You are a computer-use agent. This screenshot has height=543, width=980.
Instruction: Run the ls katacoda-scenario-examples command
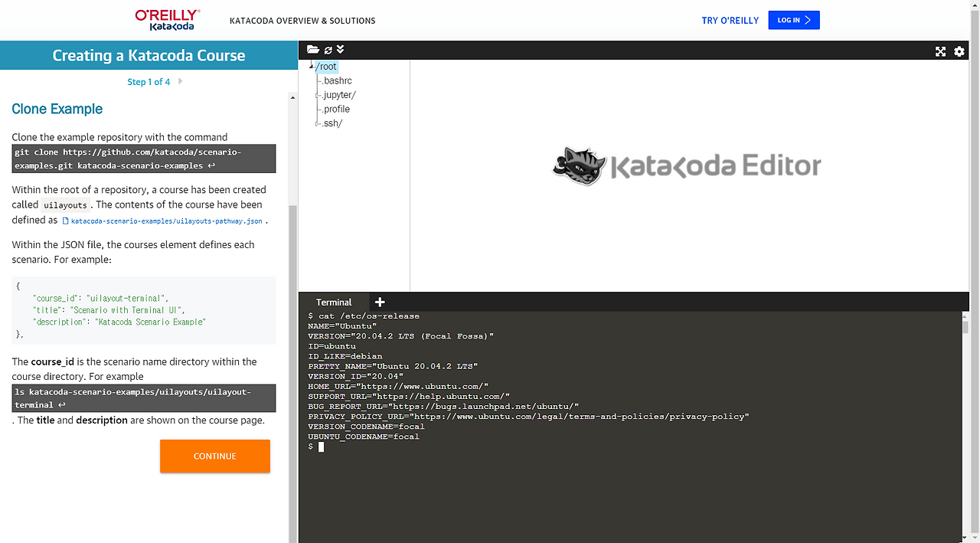point(144,398)
